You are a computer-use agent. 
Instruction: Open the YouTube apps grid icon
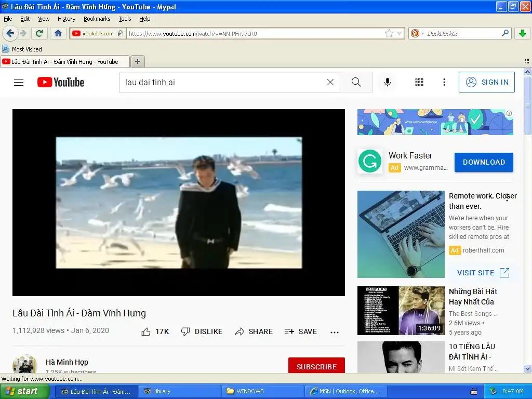click(419, 82)
